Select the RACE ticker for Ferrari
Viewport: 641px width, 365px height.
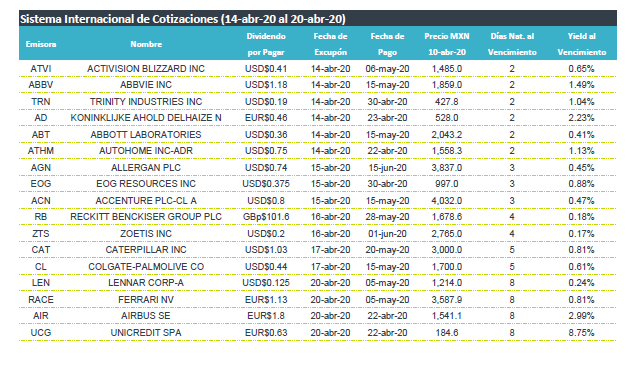coord(41,300)
